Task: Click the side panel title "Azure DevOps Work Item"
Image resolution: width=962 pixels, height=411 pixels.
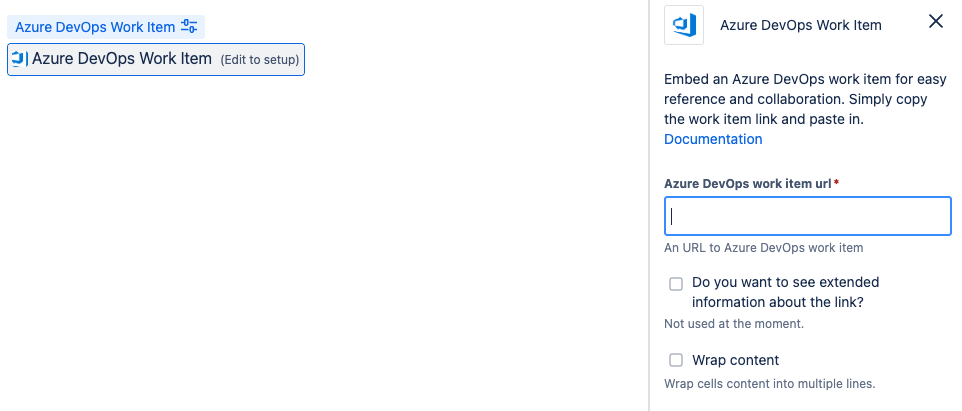Action: [x=801, y=25]
